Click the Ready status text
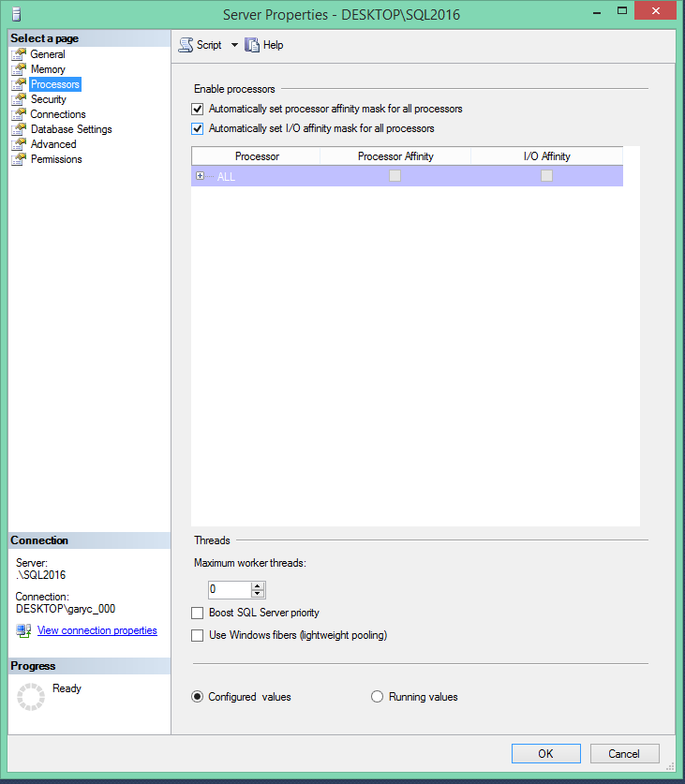The width and height of the screenshot is (685, 784). pos(67,688)
